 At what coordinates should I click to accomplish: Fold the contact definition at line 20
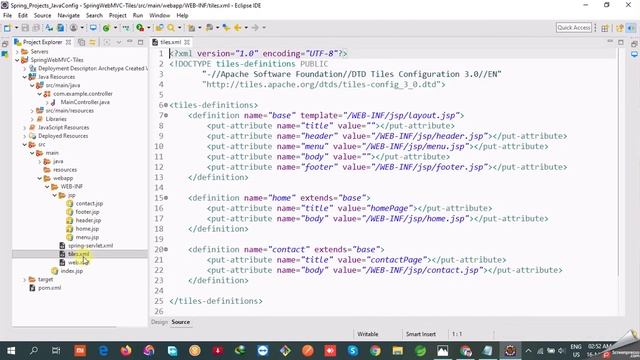(166, 249)
